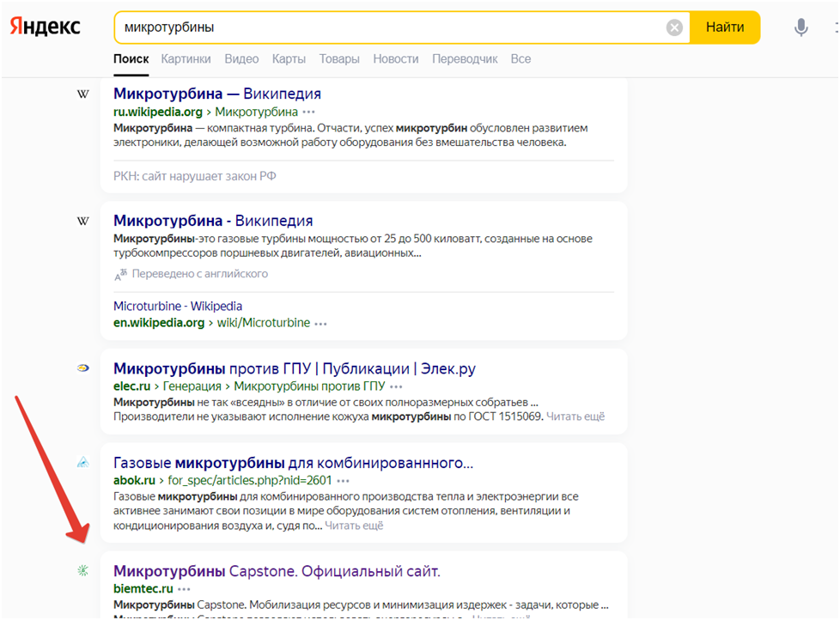Open Микротурбины против ГПУ breadcrumb link
The width and height of the screenshot is (840, 620).
(x=309, y=386)
